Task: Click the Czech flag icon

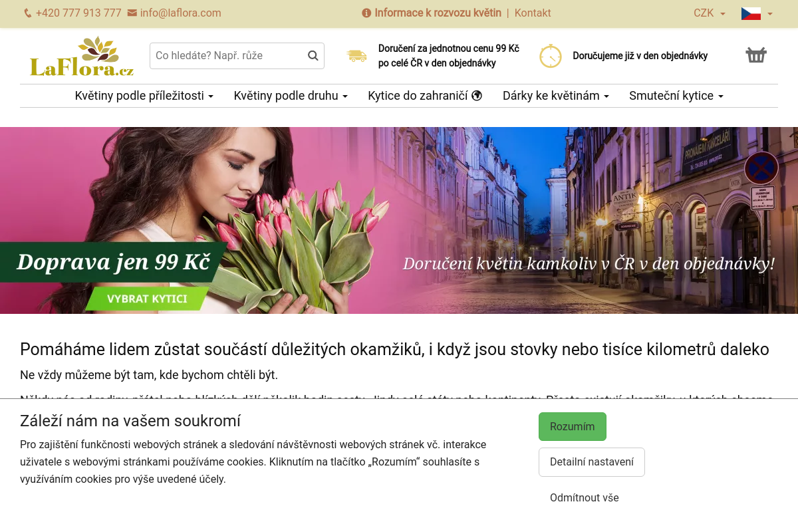Action: [751, 13]
